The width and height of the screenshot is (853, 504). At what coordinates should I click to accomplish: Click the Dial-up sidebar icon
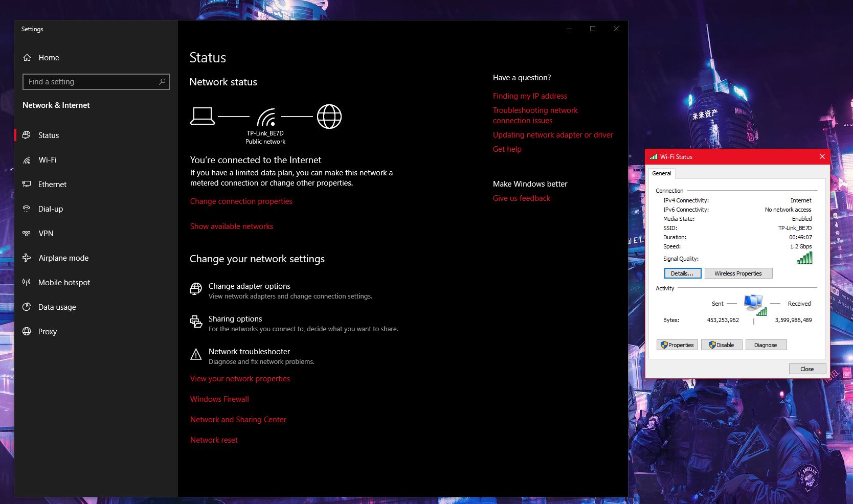click(27, 209)
